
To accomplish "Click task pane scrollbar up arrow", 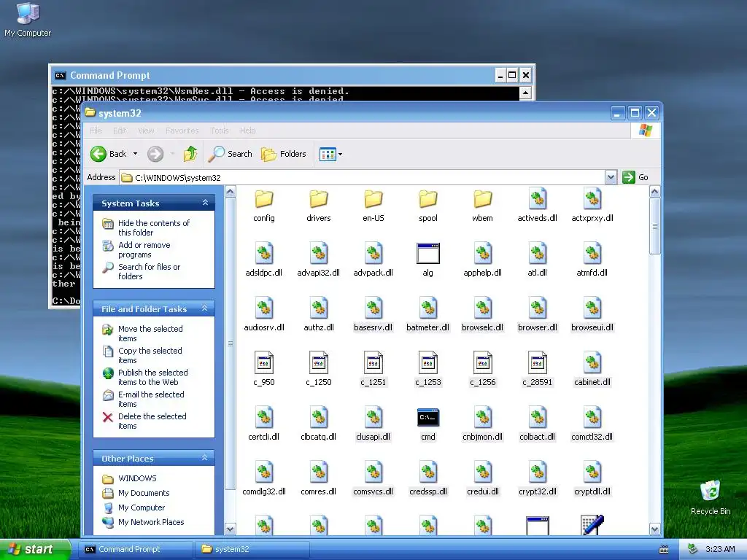I will pos(230,192).
